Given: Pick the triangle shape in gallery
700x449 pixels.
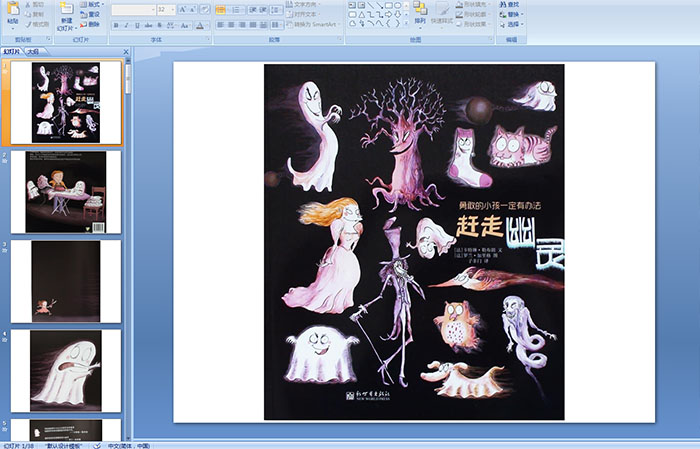Looking at the screenshot, I should tap(361, 15).
